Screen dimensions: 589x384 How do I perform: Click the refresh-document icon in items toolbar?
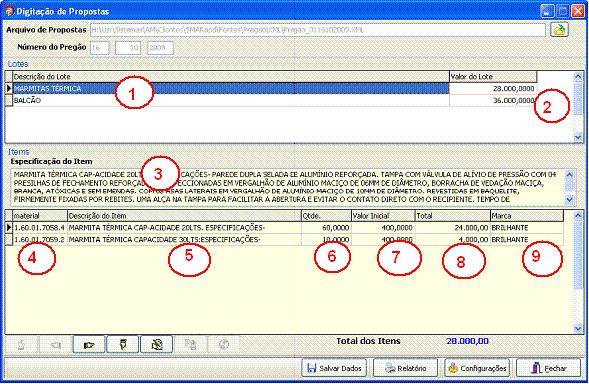point(156,344)
